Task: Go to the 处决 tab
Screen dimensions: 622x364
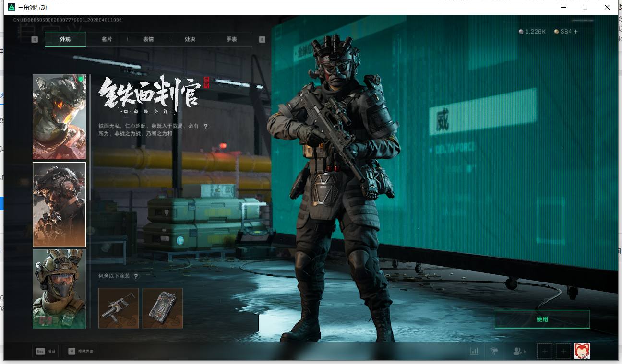Action: [x=190, y=39]
